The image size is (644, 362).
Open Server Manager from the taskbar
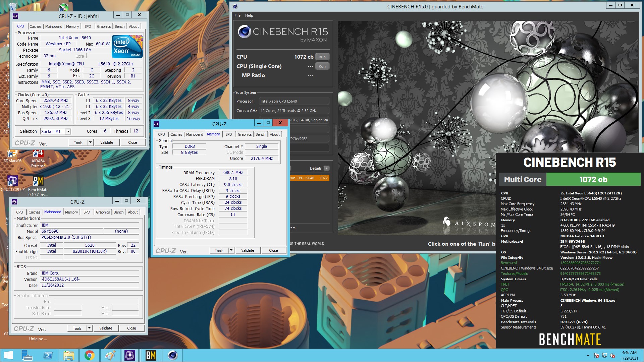26,355
